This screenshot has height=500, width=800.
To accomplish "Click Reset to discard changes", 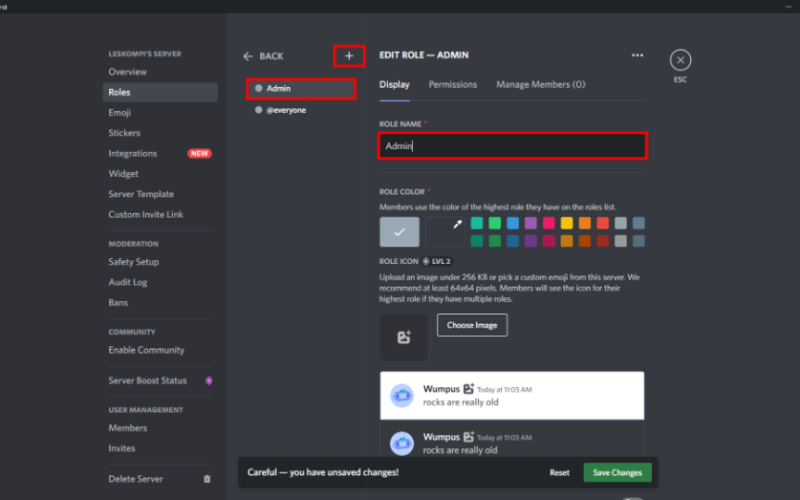I will pos(559,472).
